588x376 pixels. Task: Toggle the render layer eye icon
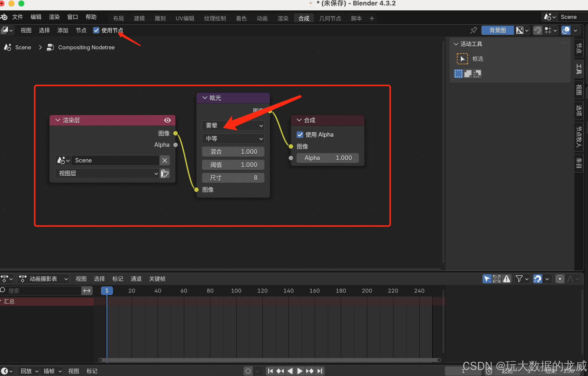pyautogui.click(x=167, y=120)
